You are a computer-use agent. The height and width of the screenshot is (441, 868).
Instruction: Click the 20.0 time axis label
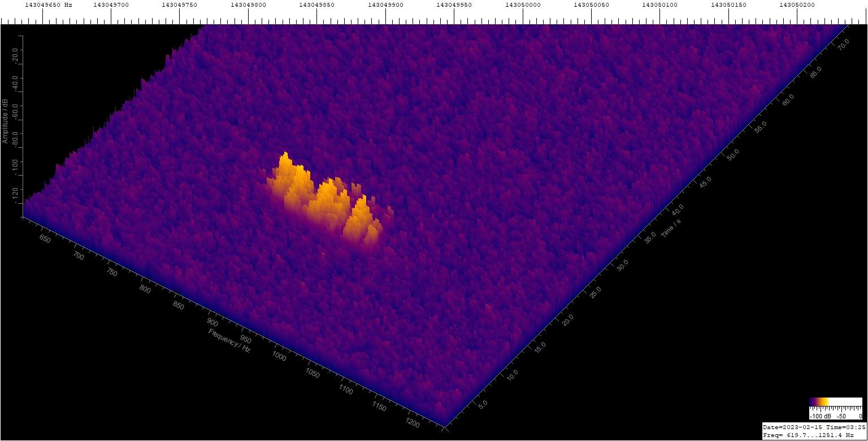[567, 321]
